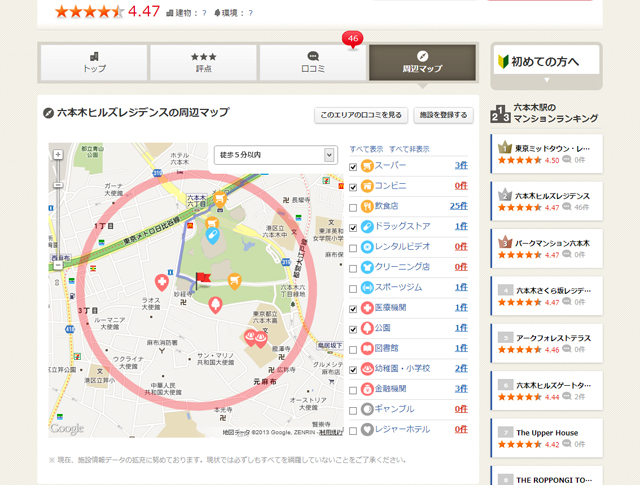Open the スーパー 3件 count link
This screenshot has height=485, width=640.
click(x=461, y=166)
